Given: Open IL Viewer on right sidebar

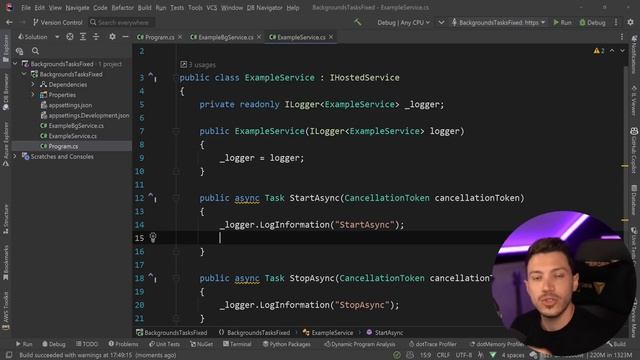Looking at the screenshot, I should pyautogui.click(x=634, y=100).
